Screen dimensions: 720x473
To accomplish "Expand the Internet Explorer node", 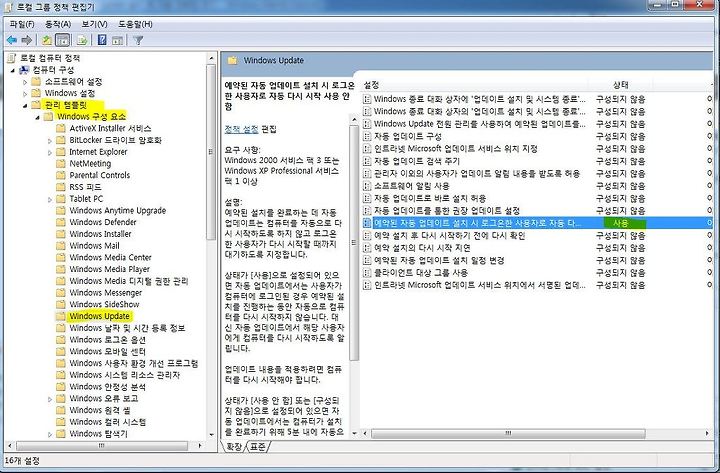I will point(50,152).
